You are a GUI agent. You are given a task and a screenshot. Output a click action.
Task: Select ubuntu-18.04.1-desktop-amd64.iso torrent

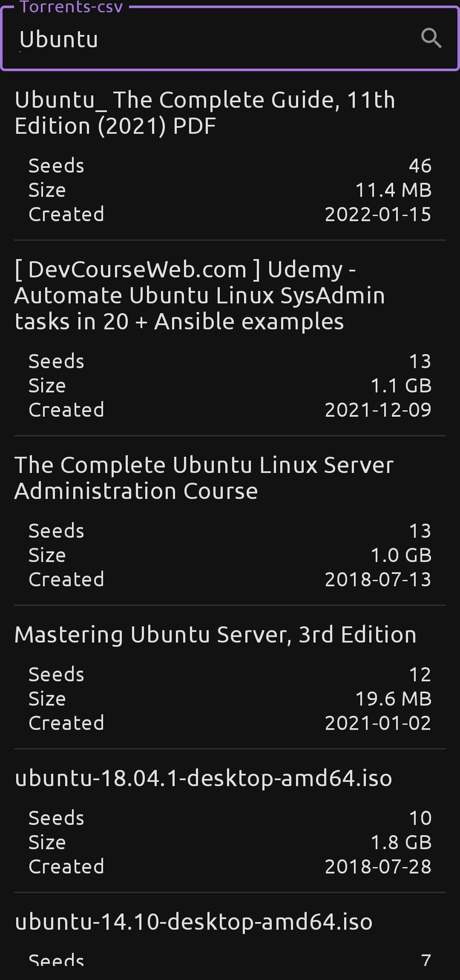(203, 778)
